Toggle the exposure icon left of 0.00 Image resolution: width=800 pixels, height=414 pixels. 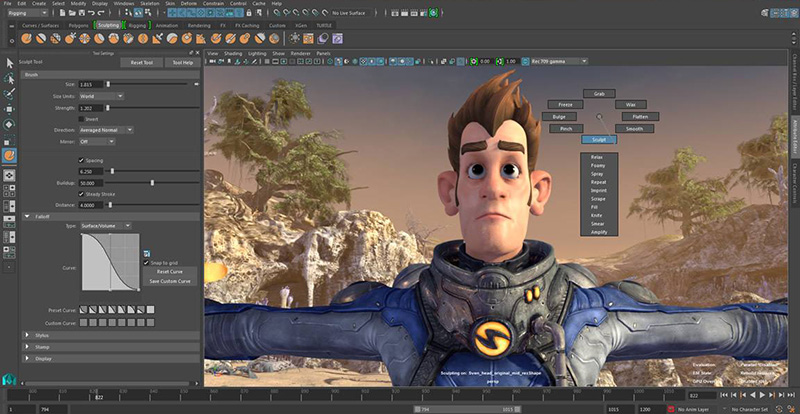tap(474, 61)
